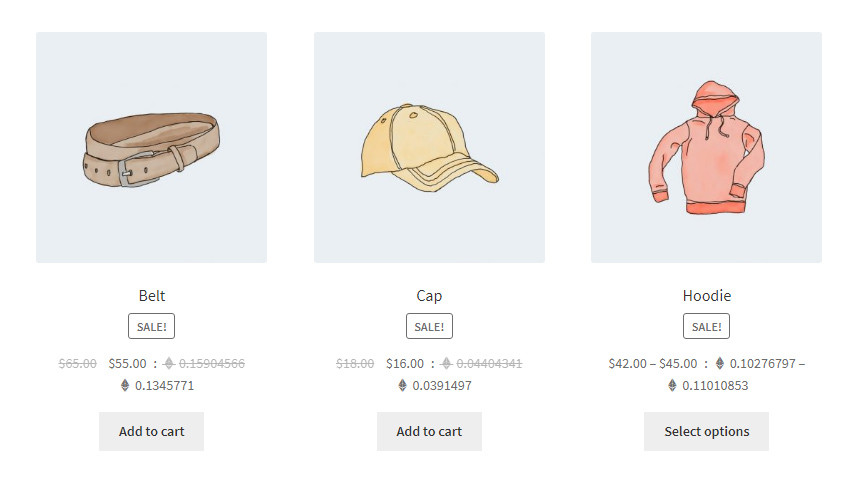The height and width of the screenshot is (480, 857).
Task: Click the SALE! badge under Cap
Action: [x=429, y=326]
